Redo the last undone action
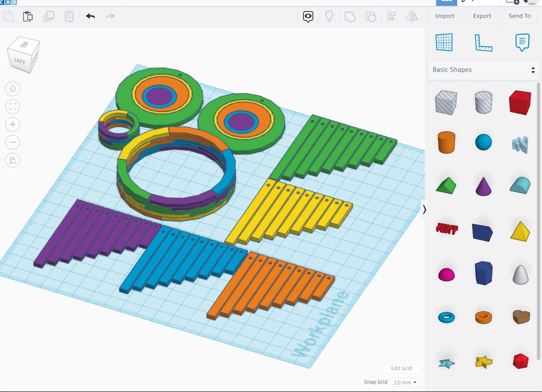 click(110, 16)
